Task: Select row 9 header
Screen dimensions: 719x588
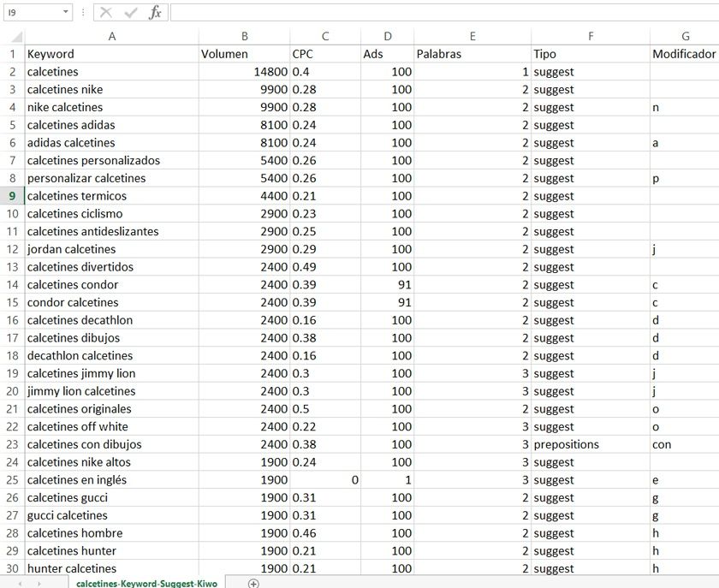Action: point(12,196)
